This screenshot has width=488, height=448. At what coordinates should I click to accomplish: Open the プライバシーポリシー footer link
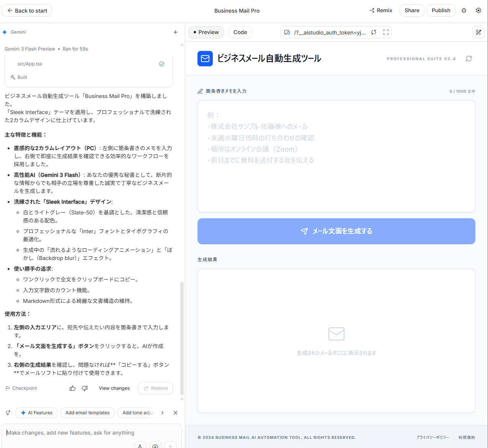point(433,437)
